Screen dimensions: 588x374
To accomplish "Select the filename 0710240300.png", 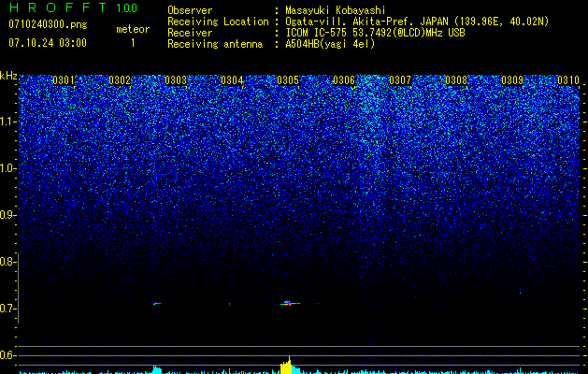I will click(x=48, y=25).
